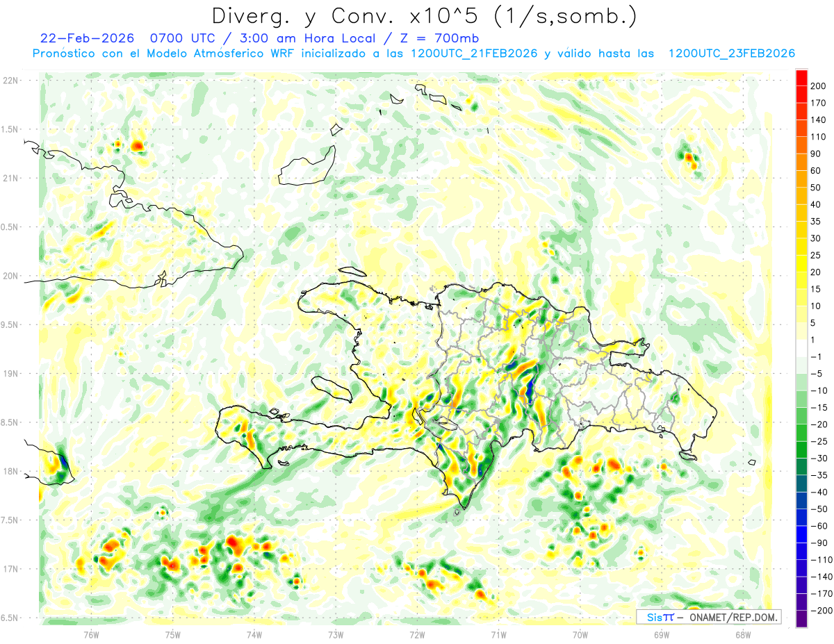Click the positive '110' color scale label

818,137
